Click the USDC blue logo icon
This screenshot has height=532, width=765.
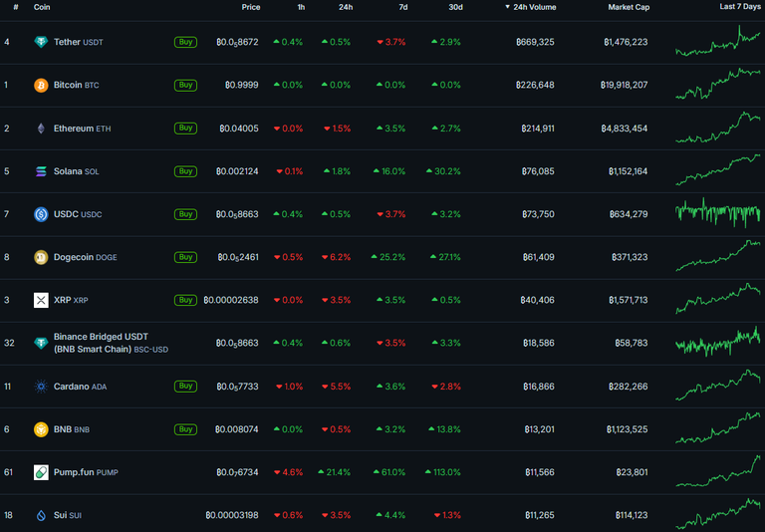click(x=41, y=214)
